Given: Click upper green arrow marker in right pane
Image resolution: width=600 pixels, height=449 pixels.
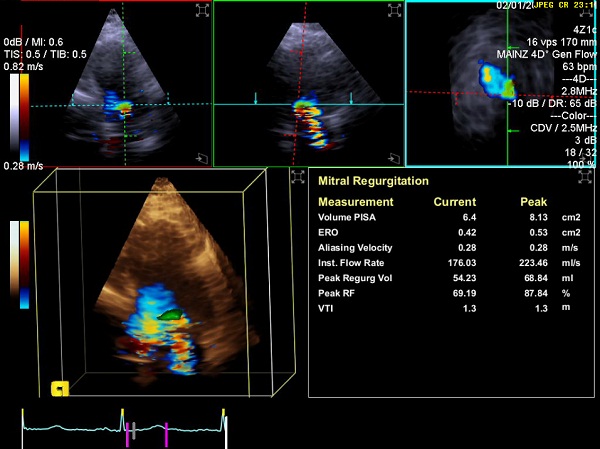Looking at the screenshot, I should 513,47.
